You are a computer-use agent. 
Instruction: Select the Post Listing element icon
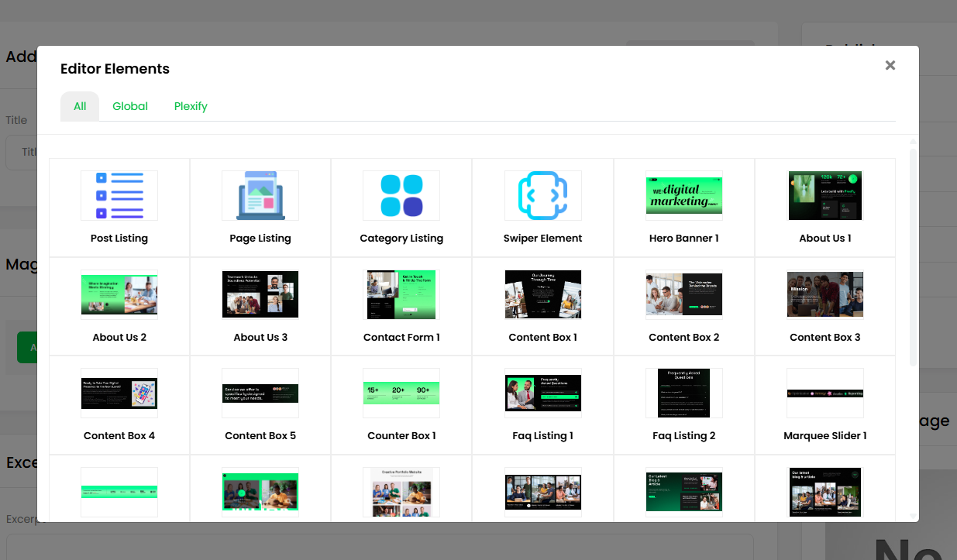point(119,196)
